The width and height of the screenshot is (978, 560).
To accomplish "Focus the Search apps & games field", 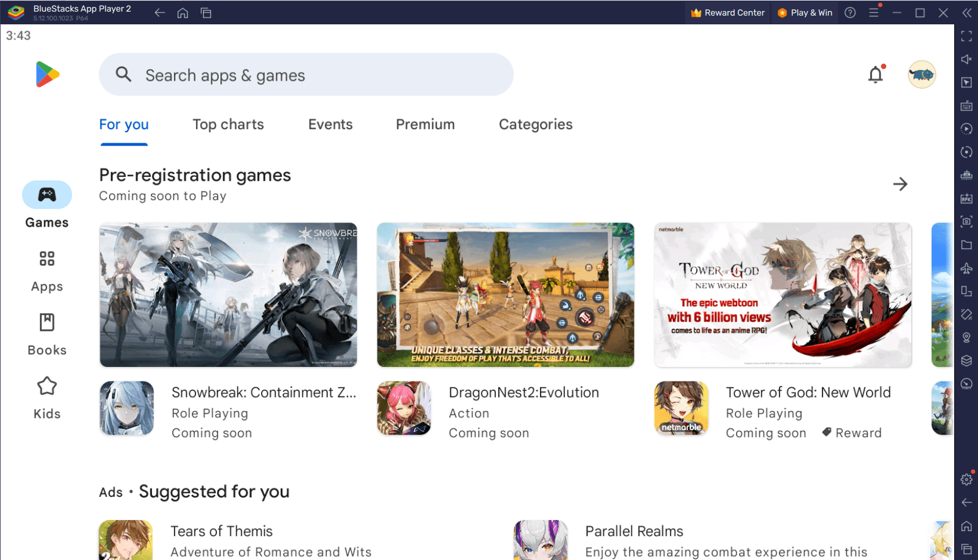I will [x=306, y=75].
